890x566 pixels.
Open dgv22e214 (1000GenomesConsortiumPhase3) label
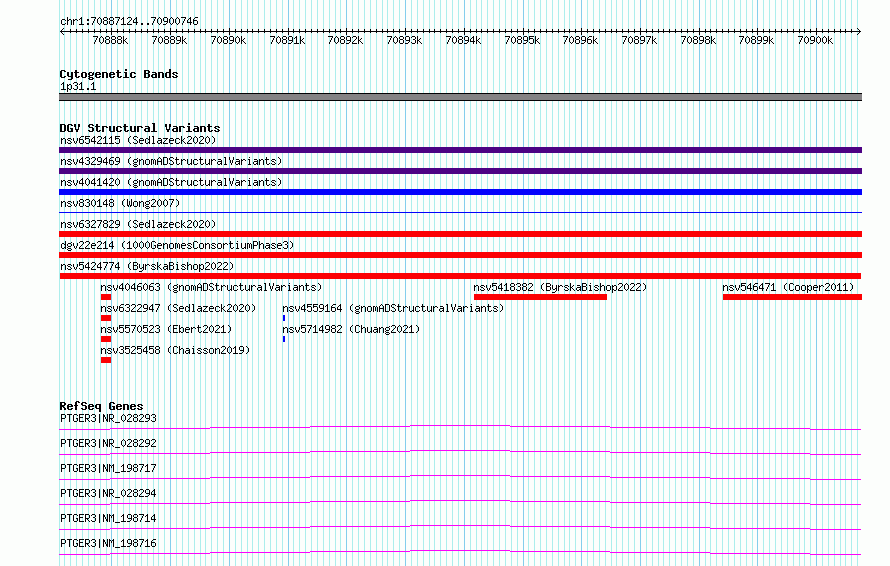tap(177, 245)
